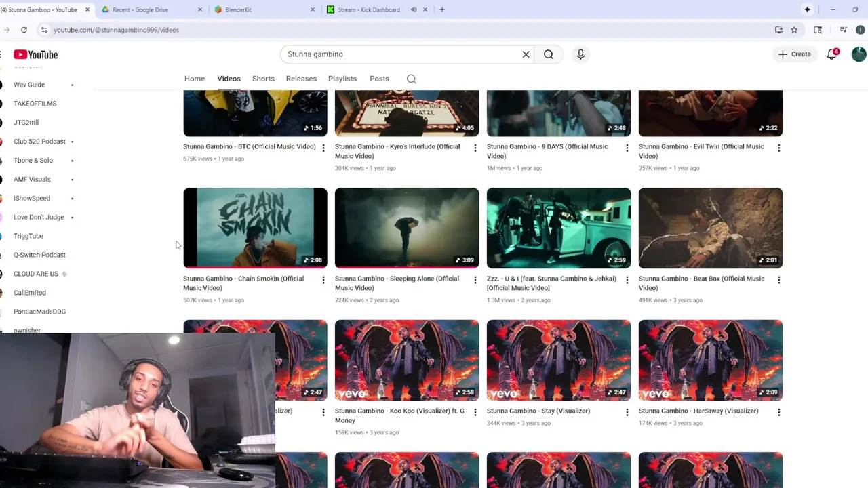Open TAKEOFFILMS subscription
The image size is (868, 488).
tap(35, 104)
